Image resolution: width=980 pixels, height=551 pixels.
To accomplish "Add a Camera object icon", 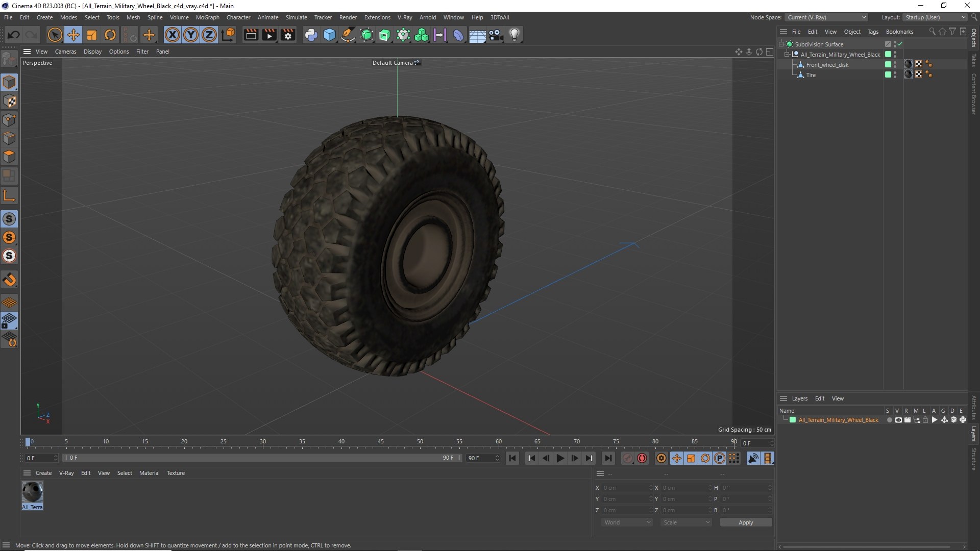I will (496, 35).
